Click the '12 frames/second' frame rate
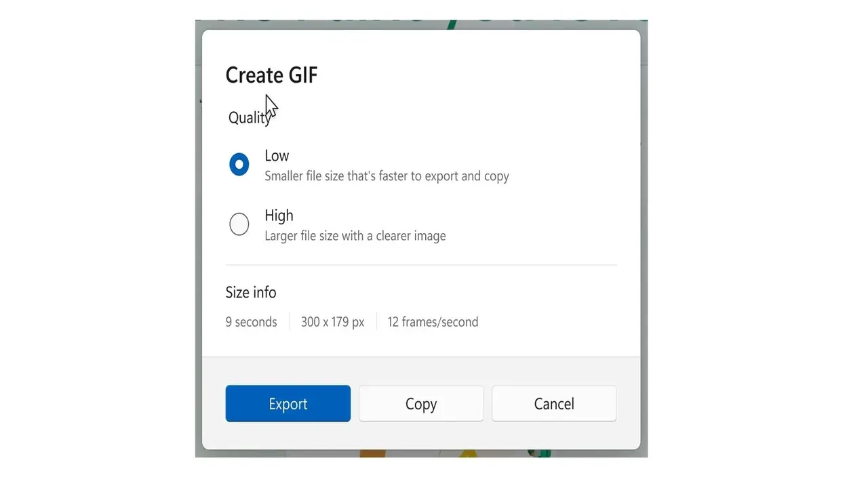The height and width of the screenshot is (488, 868). click(433, 322)
